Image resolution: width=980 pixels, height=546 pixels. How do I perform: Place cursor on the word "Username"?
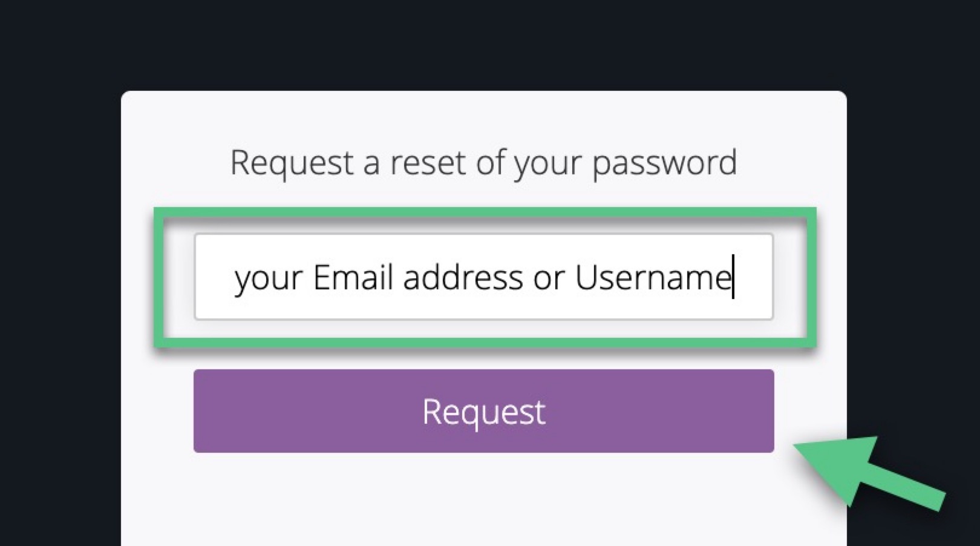[652, 278]
